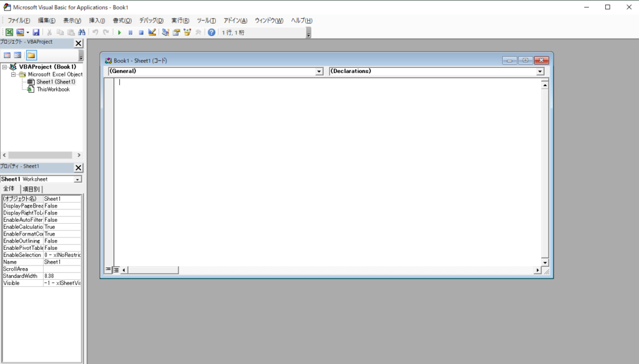Screen dimensions: 639x364
Task: Open the (General) object dropdown
Action: (319, 72)
